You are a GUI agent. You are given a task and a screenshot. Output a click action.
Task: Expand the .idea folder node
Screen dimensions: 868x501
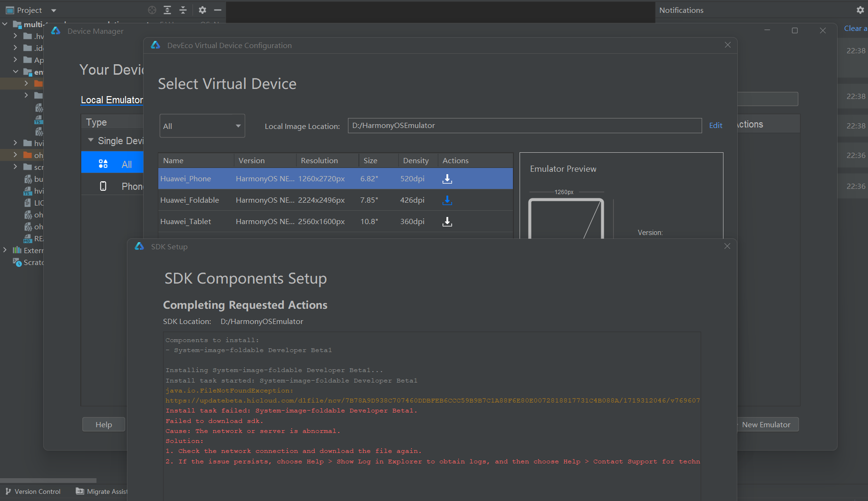15,48
